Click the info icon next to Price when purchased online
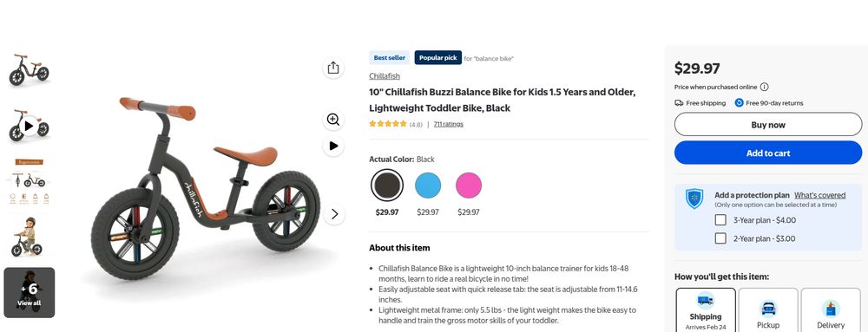The image size is (868, 332). tap(764, 87)
